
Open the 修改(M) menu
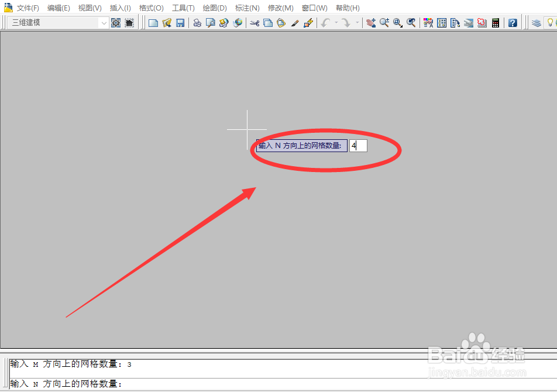coord(281,8)
